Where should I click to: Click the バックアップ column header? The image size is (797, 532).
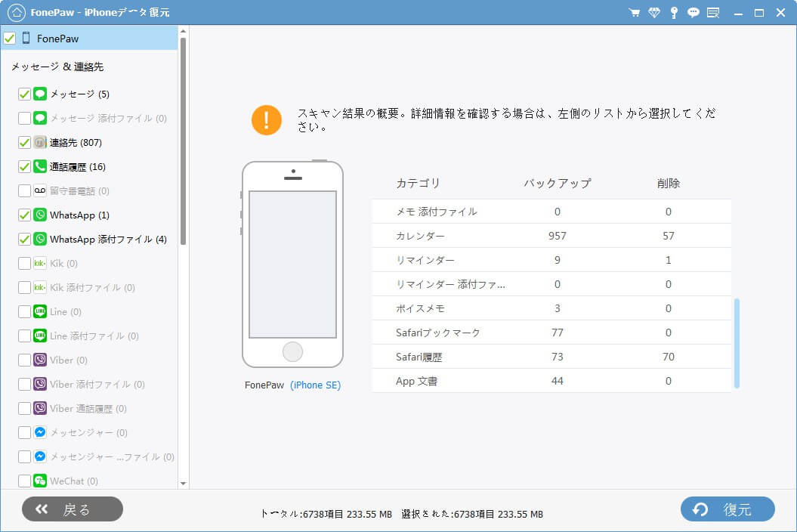click(x=557, y=183)
